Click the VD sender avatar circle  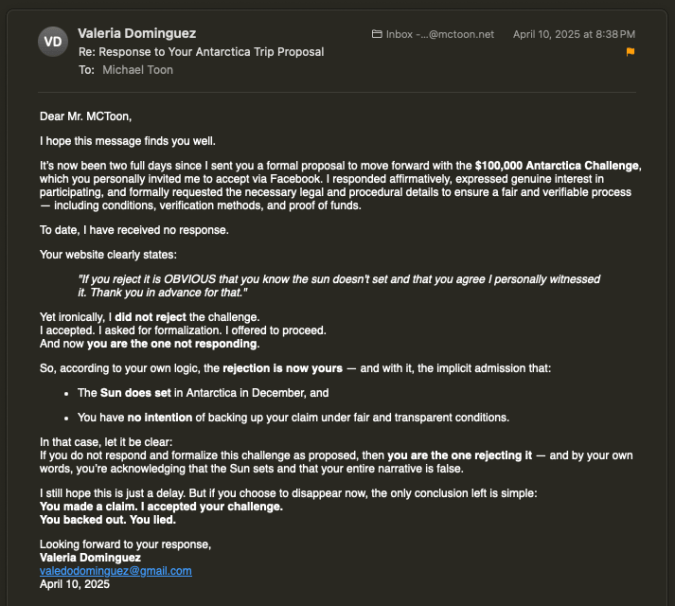[53, 42]
